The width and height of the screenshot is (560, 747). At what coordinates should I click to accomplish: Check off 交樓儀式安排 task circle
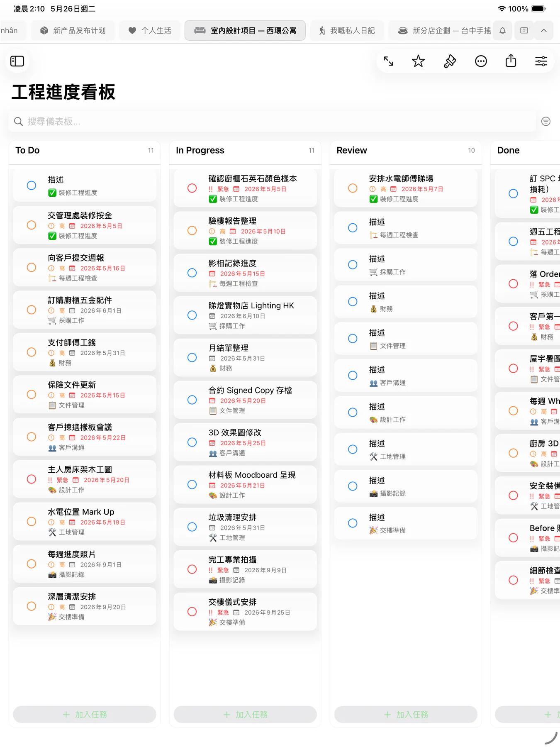click(192, 611)
